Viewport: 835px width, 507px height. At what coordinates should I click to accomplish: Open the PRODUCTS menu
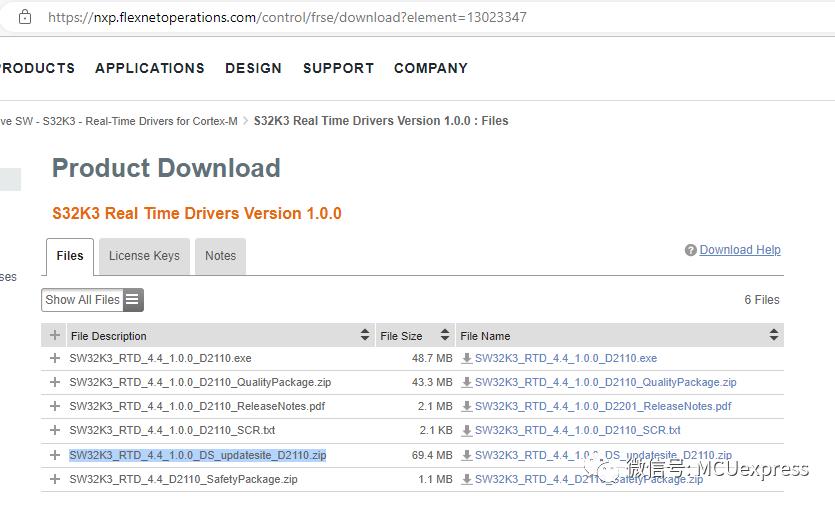pos(37,68)
